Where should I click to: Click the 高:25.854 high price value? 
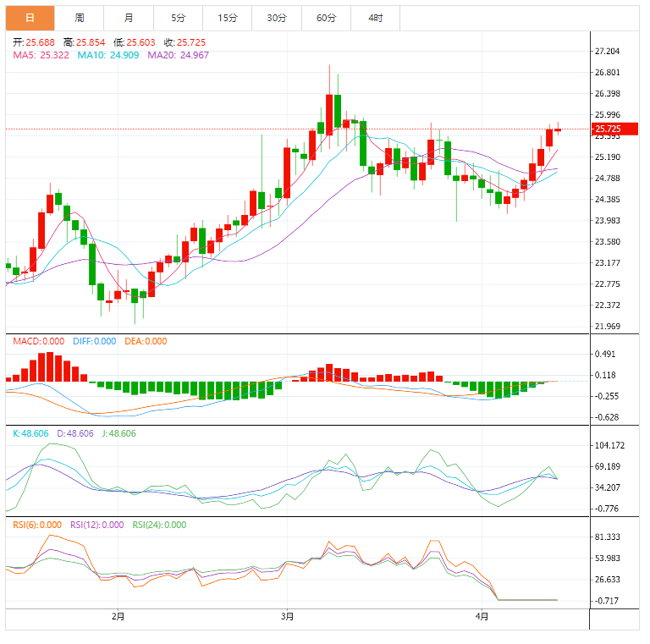click(x=84, y=42)
